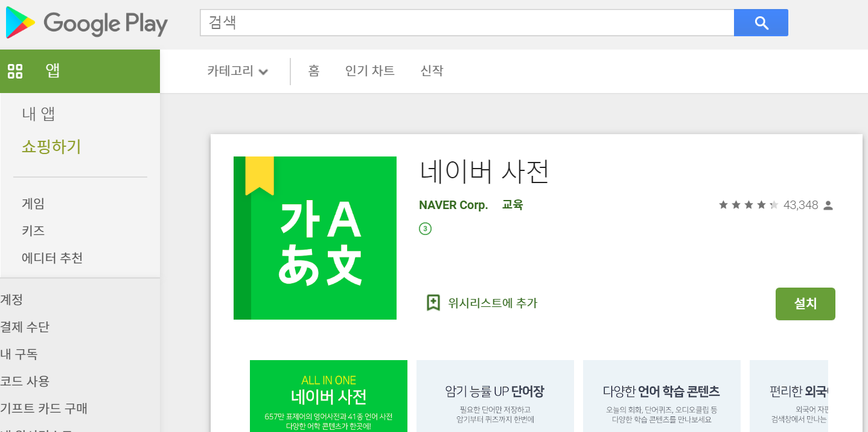Image resolution: width=868 pixels, height=432 pixels.
Task: Open 에디터 추천 in the sidebar
Action: [x=53, y=258]
